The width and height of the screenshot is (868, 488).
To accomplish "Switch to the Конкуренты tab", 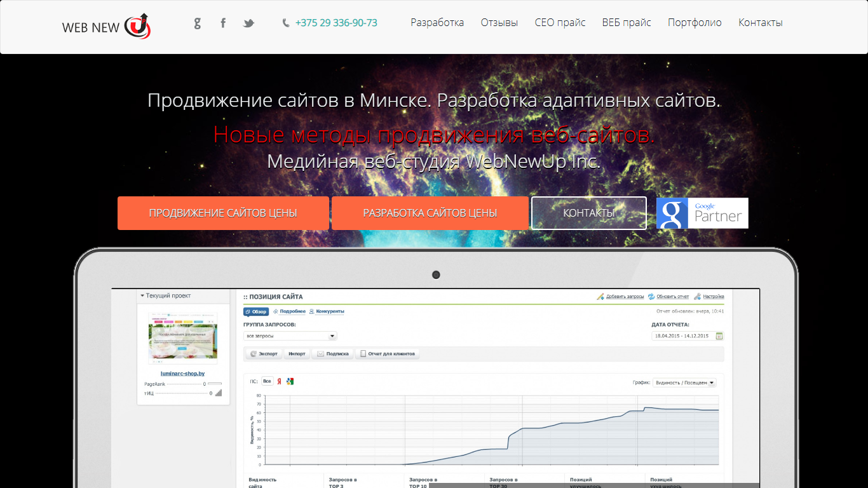I will (x=327, y=311).
